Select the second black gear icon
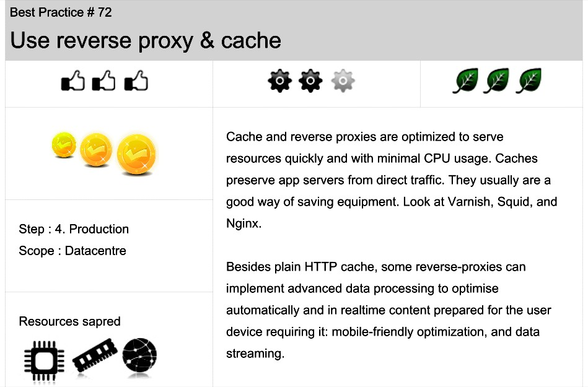This screenshot has width=588, height=387. point(310,80)
